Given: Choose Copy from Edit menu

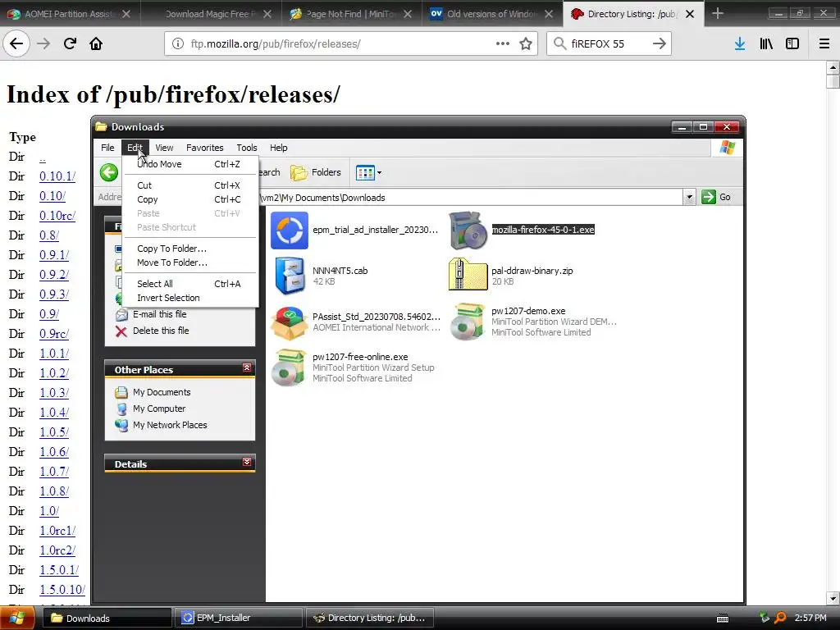Looking at the screenshot, I should [x=190, y=199].
